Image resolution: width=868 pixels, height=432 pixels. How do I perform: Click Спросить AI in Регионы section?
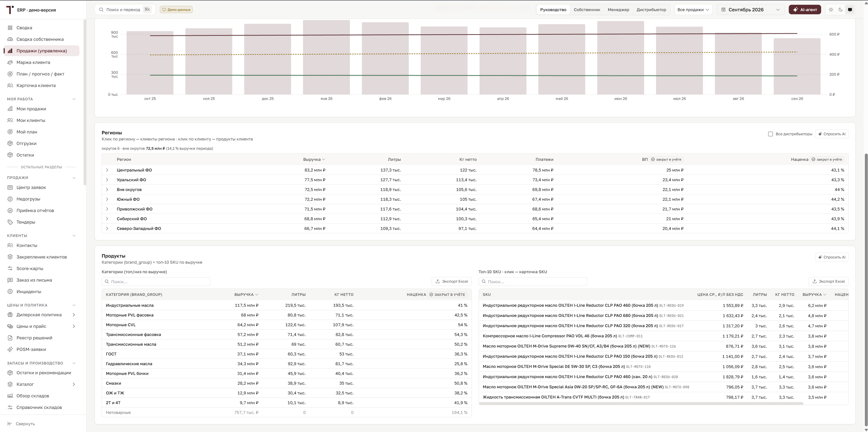coord(832,134)
